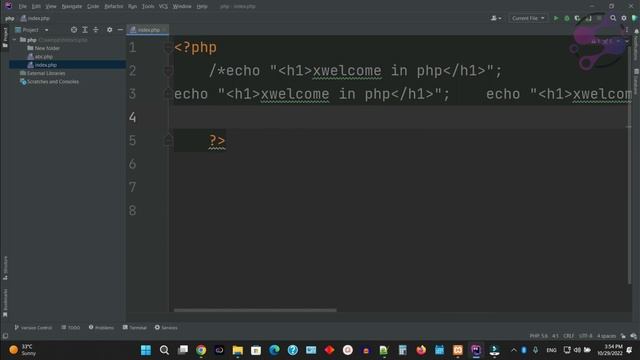
Task: Open the Project view selector dropdown
Action: tap(32, 30)
